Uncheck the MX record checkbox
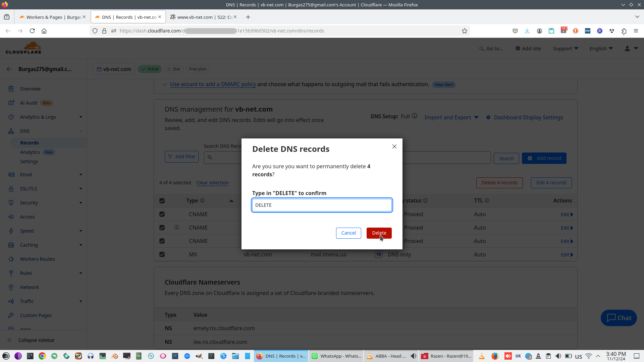This screenshot has width=644, height=362. click(x=162, y=254)
